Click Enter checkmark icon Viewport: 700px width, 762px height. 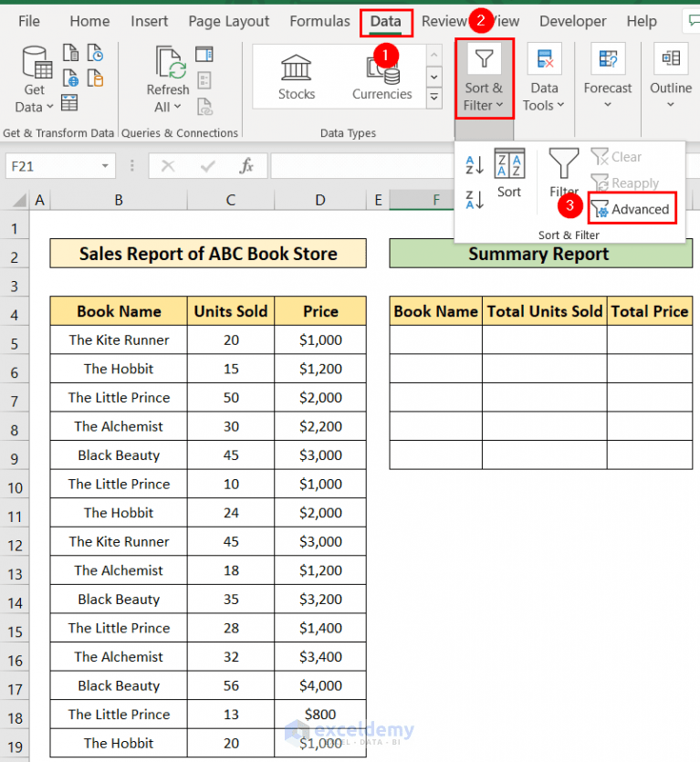[x=207, y=166]
